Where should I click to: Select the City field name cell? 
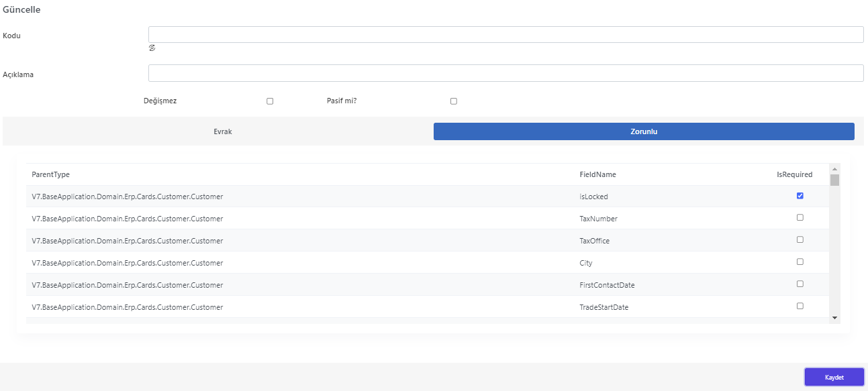click(x=586, y=263)
